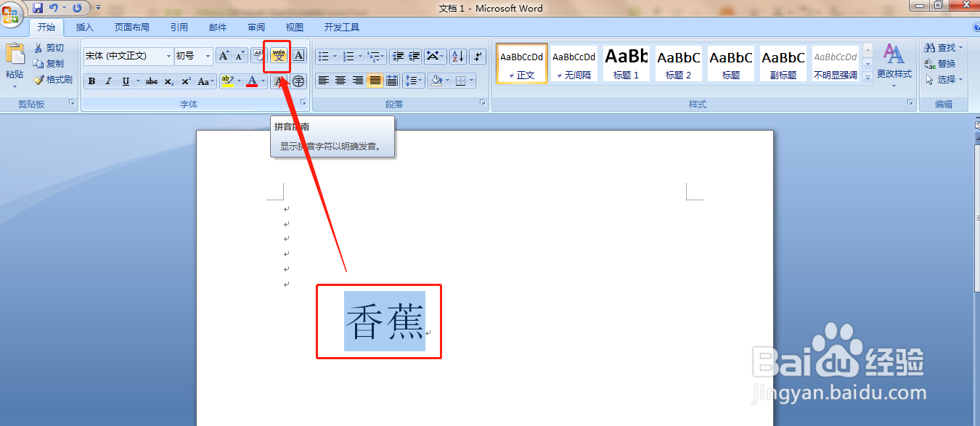Screen dimensions: 980x426
Task: Apply distributed alignment icon
Action: pyautogui.click(x=392, y=81)
